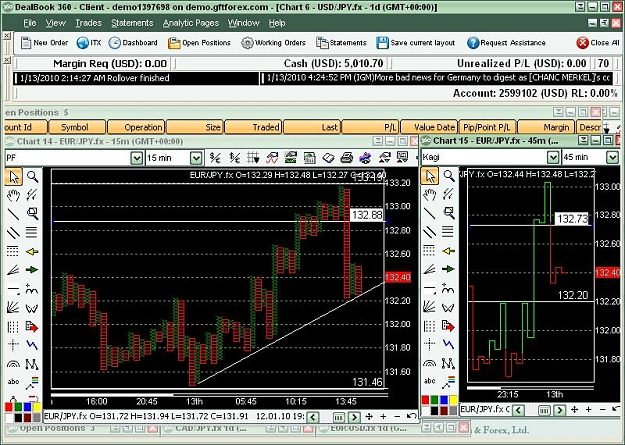Click scroll left arrow in Chart 14 bottom bar
The image size is (625, 445).
coord(313,417)
